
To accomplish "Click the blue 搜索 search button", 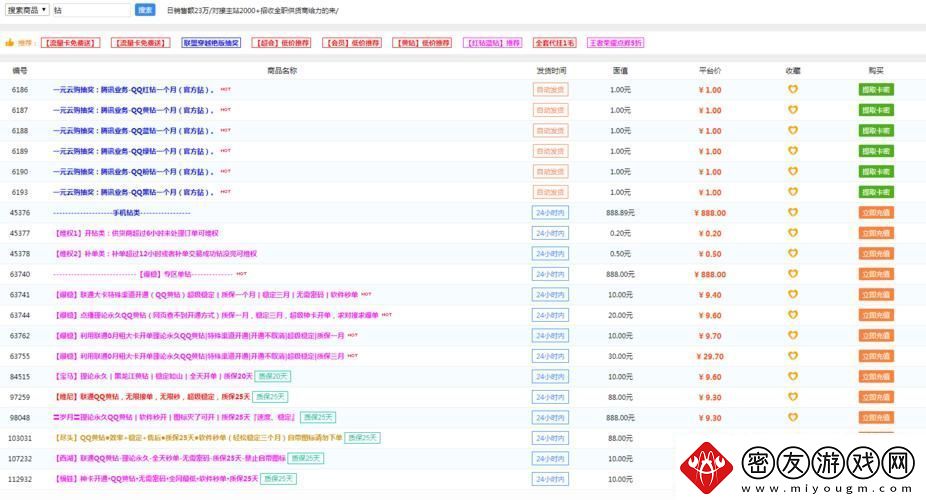I will (x=145, y=10).
